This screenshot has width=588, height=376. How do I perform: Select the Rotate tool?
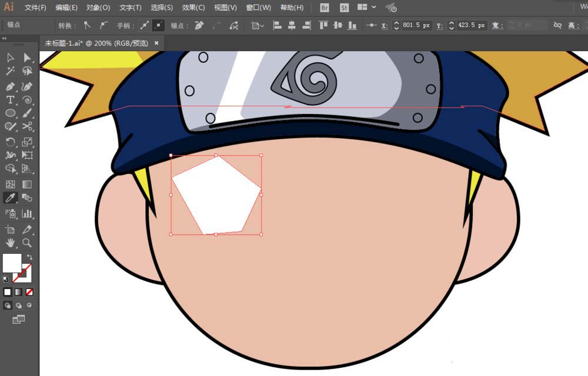pos(10,142)
